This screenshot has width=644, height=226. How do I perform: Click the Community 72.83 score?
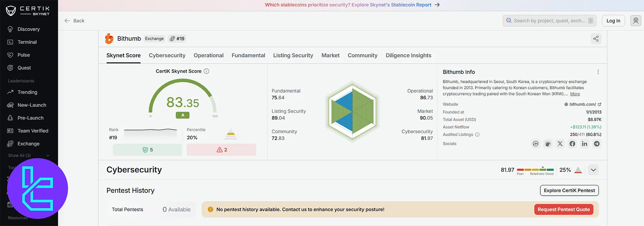[278, 139]
